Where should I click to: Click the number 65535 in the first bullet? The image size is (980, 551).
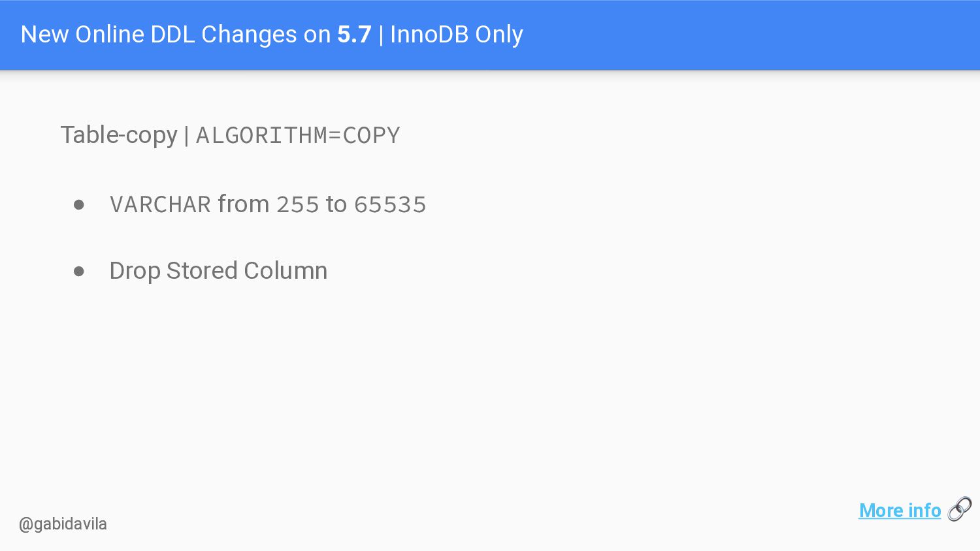click(390, 205)
